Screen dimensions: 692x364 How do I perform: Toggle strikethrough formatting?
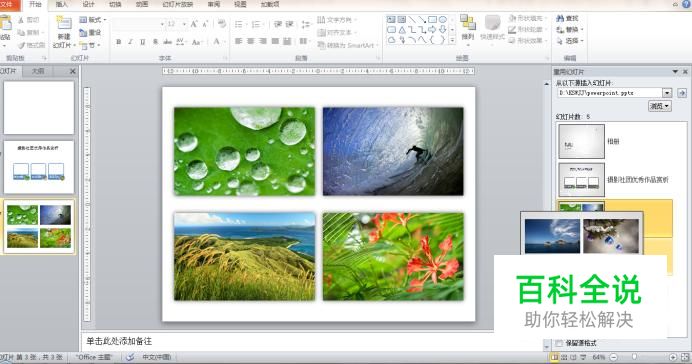click(167, 42)
